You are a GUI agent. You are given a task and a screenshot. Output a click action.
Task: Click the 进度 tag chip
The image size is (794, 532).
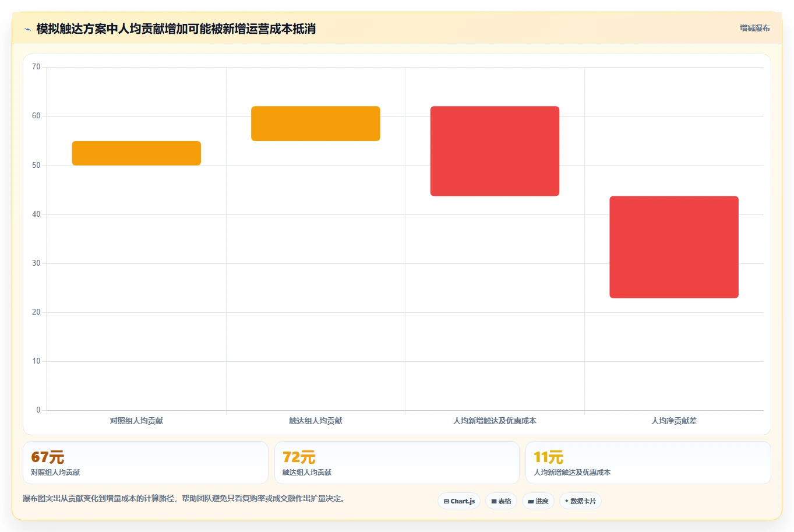click(538, 501)
